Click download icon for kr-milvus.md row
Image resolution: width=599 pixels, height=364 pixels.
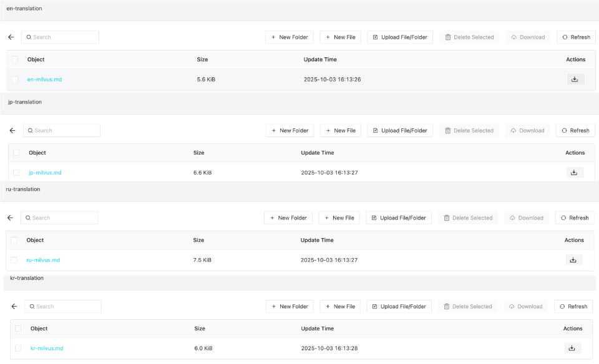click(572, 348)
